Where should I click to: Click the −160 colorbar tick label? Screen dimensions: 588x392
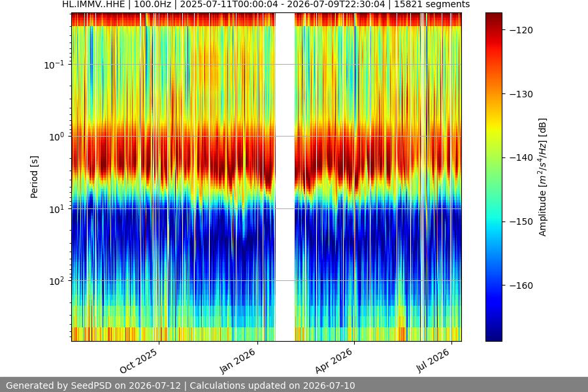pyautogui.click(x=521, y=286)
